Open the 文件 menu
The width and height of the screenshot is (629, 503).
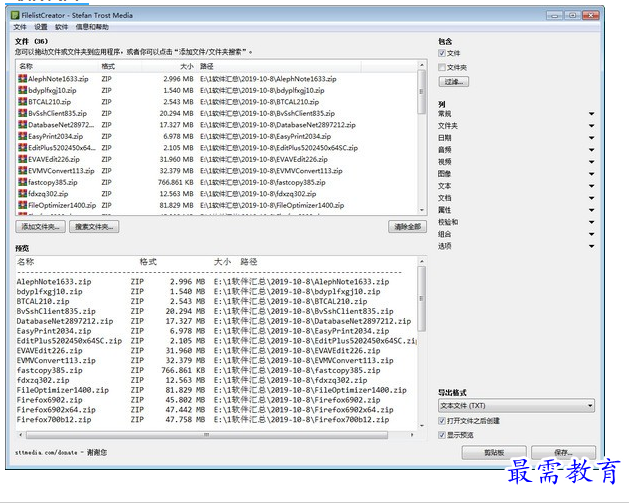click(x=20, y=27)
